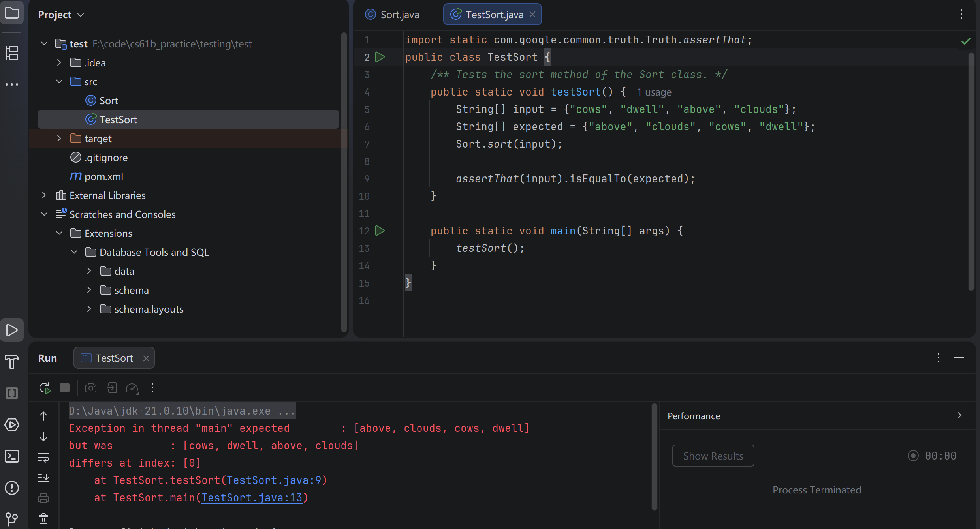980x529 pixels.
Task: Expand the schema.layouts folder
Action: [89, 309]
